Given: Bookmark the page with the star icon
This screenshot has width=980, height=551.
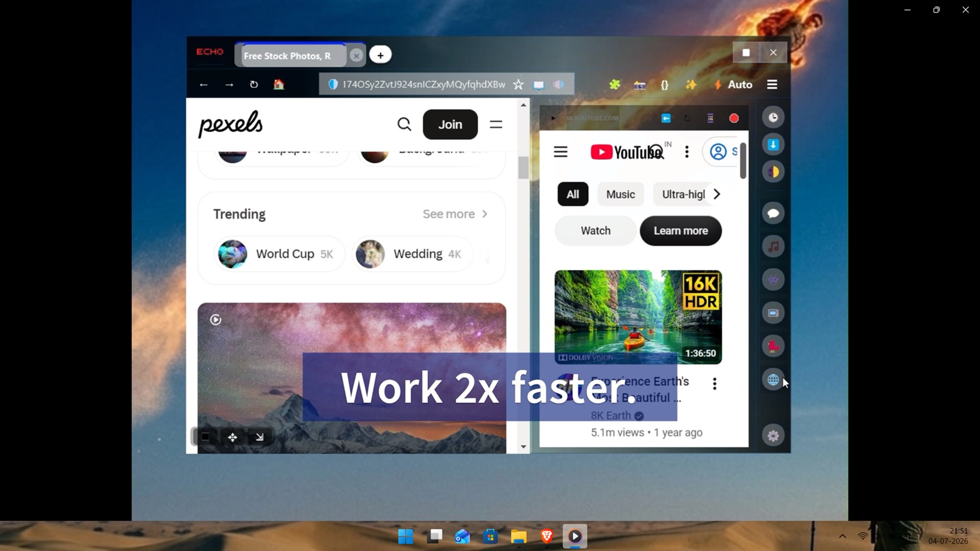Looking at the screenshot, I should [518, 84].
